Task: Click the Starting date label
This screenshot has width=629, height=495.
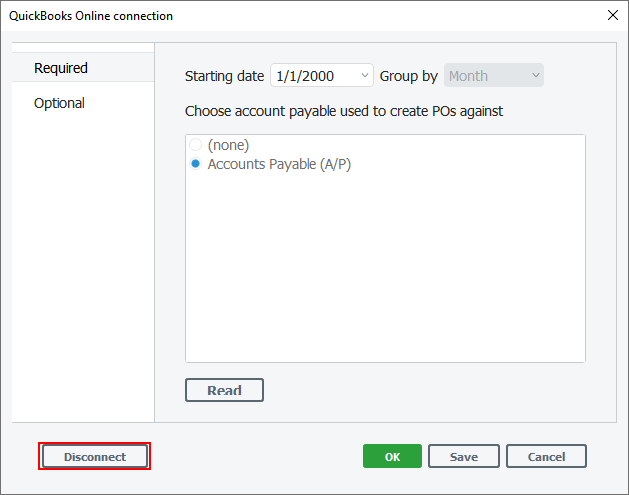Action: [x=224, y=76]
